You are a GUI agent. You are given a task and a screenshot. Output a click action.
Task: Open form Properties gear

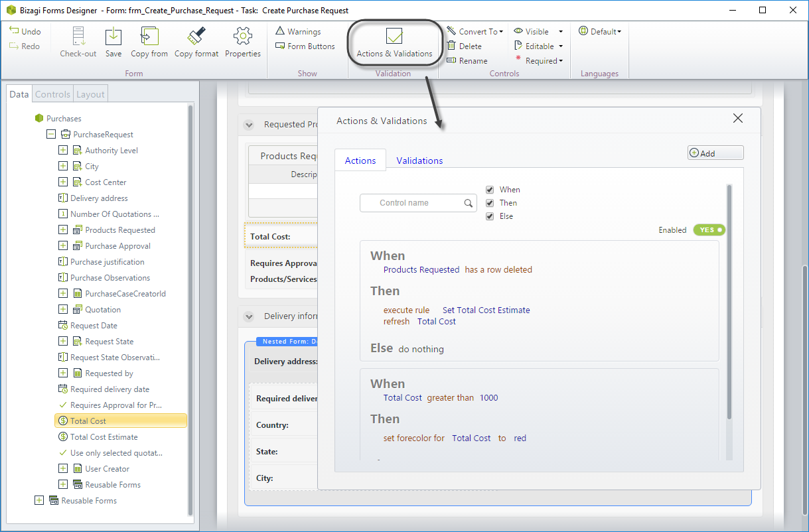(243, 42)
